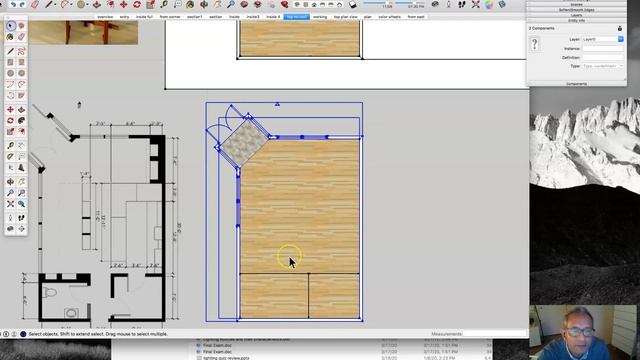Screen dimensions: 640x360
Task: Select the Scale tool in left palette
Action: click(11, 131)
